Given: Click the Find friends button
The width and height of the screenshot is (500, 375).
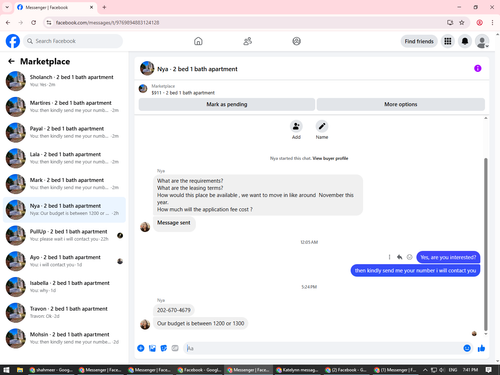Looking at the screenshot, I should (x=419, y=41).
